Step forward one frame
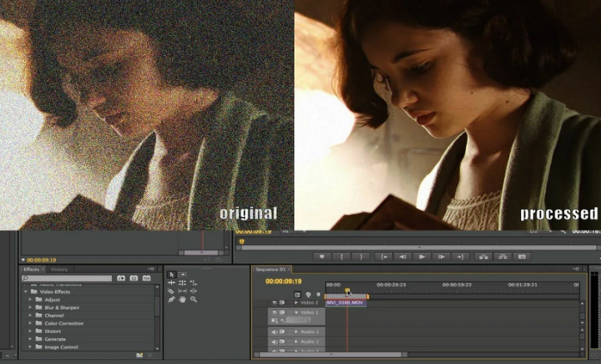Screen dimensions: 601x364 pos(442,256)
